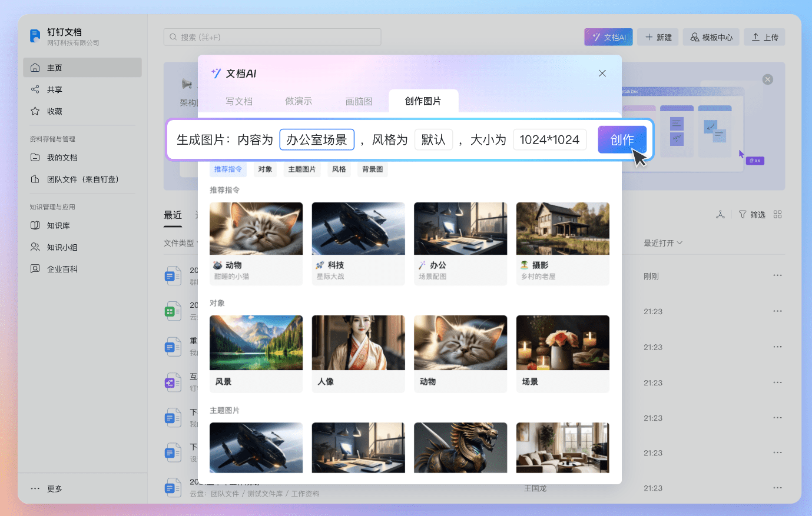
Task: Open the 1024*1024 size dropdown
Action: [x=549, y=140]
